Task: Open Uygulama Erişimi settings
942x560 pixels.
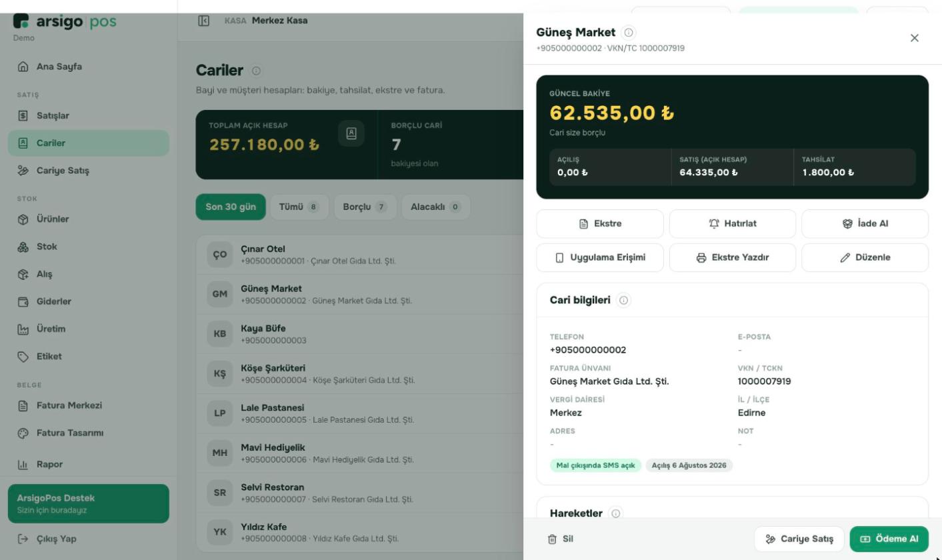Action: pos(600,257)
